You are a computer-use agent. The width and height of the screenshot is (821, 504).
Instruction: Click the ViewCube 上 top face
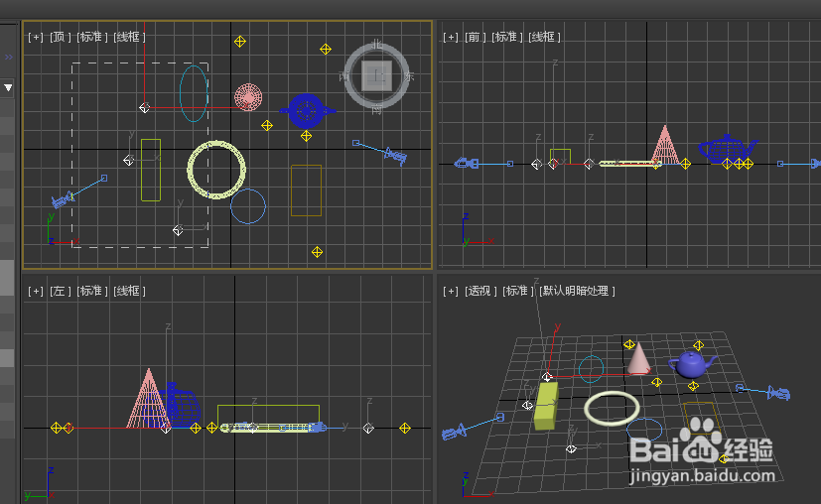click(x=377, y=75)
